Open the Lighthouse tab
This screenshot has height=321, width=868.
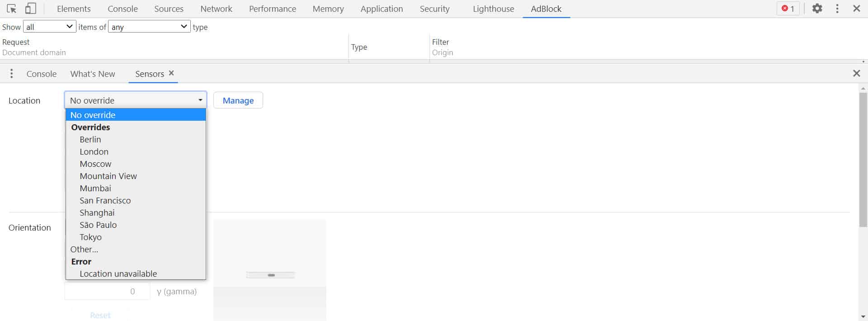pos(493,9)
